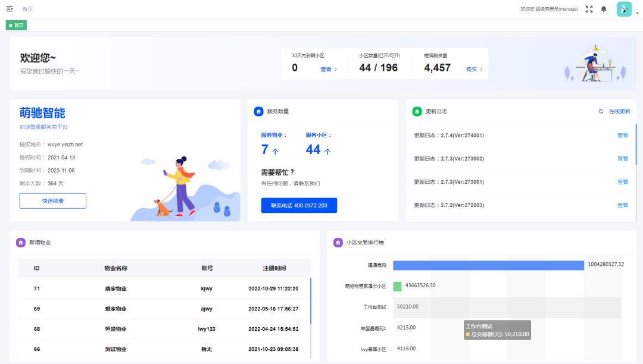Click the purple 小区交易排行榜 icon

(338, 243)
